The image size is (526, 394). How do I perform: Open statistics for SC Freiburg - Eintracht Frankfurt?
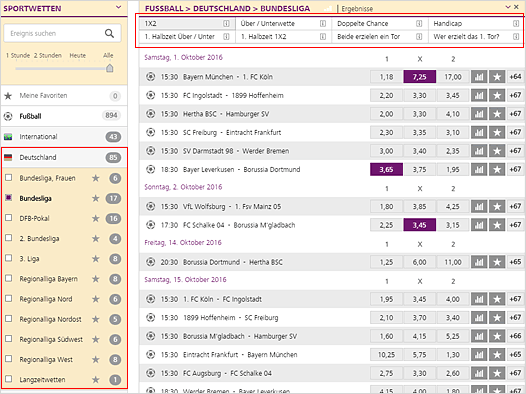pos(479,132)
